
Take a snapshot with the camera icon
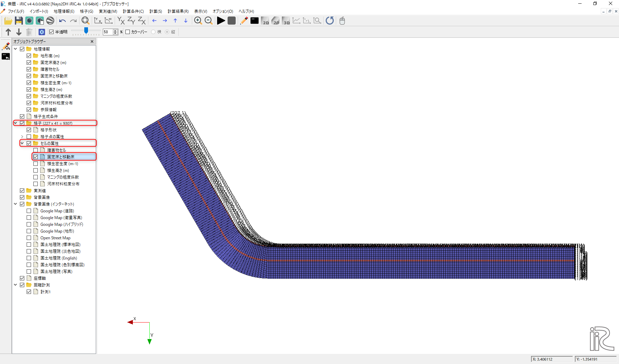point(29,21)
